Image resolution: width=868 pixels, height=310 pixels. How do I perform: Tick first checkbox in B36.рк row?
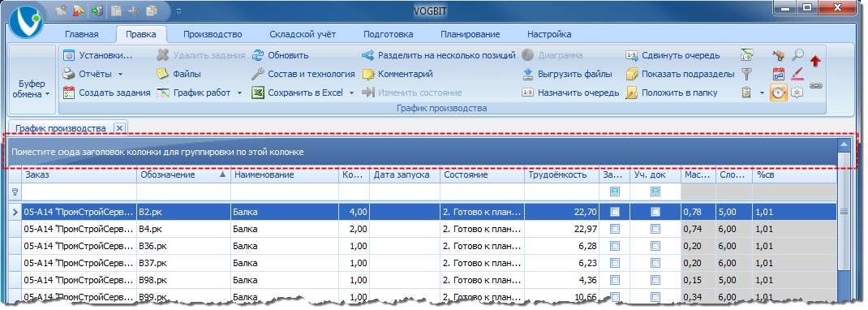pos(614,246)
